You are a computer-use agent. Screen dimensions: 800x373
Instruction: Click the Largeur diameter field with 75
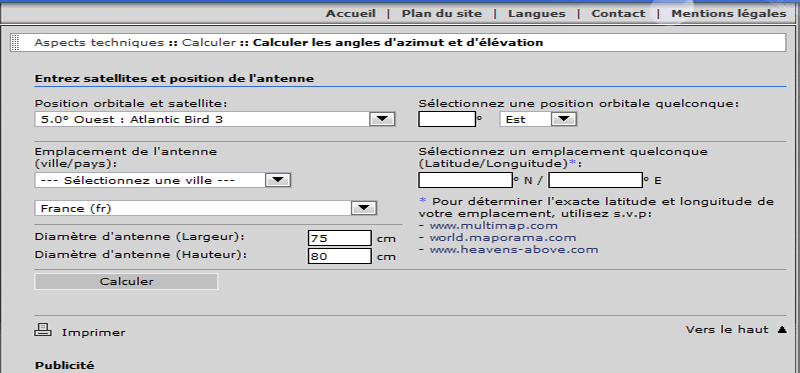click(x=340, y=238)
